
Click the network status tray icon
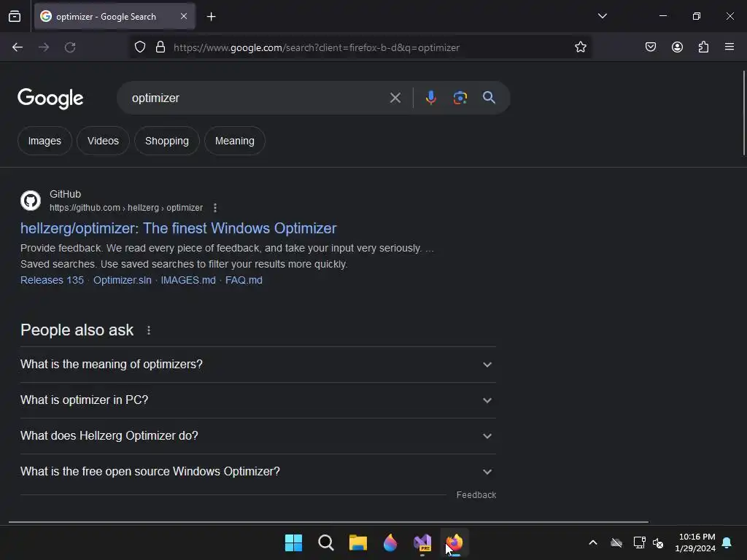639,542
